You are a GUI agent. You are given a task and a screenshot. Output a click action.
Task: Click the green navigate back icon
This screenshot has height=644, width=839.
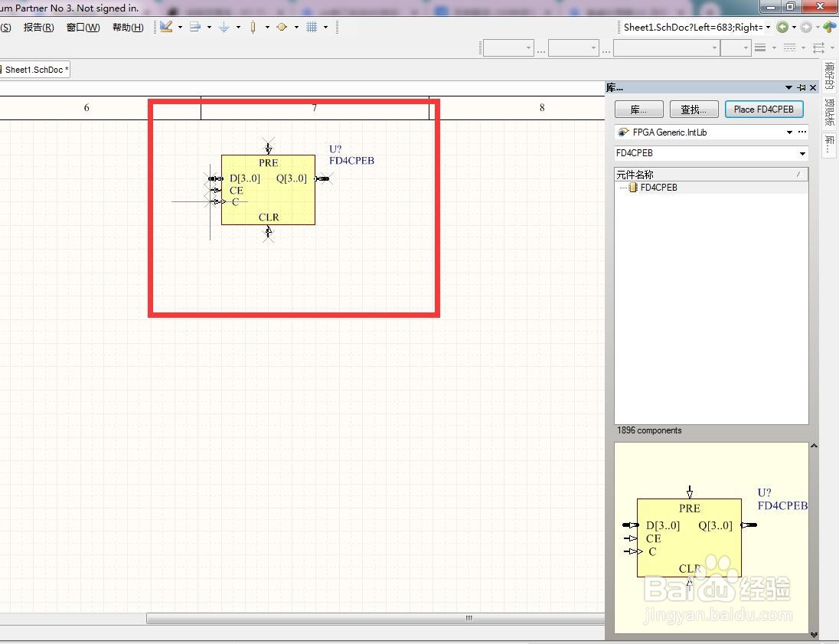[782, 27]
